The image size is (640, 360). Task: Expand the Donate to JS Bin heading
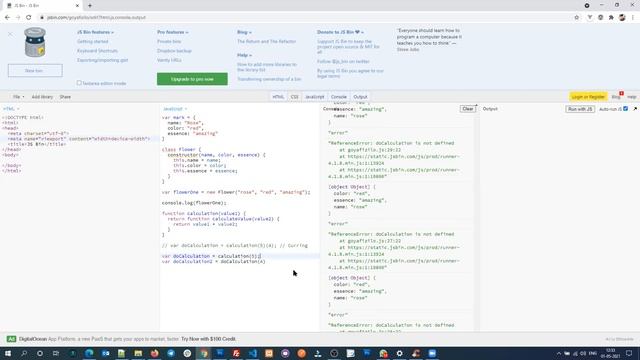pos(340,32)
